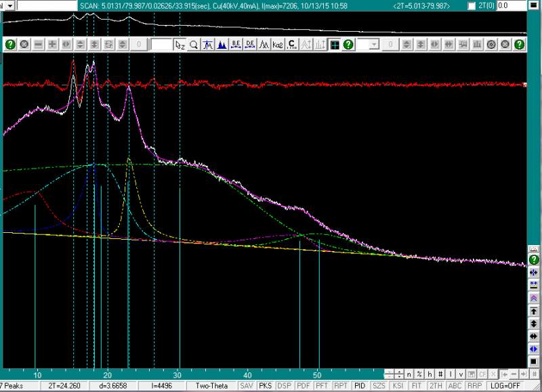Open the B.E background edit tool

(x=236, y=45)
